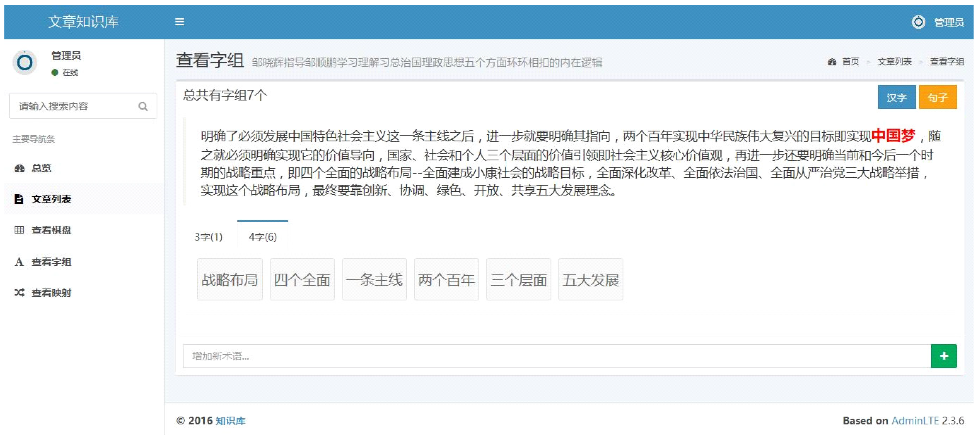Switch to the 3字(1) tab
The height and width of the screenshot is (442, 980).
coord(209,237)
